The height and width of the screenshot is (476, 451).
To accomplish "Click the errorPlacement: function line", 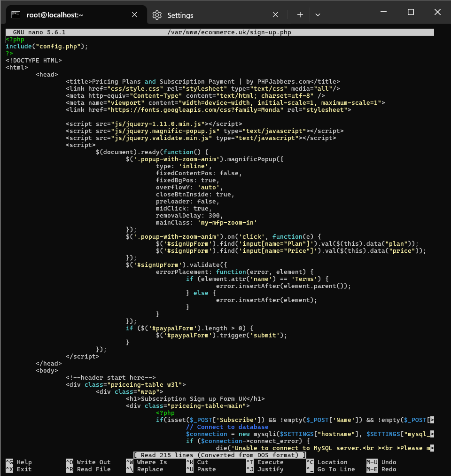I will click(x=234, y=272).
